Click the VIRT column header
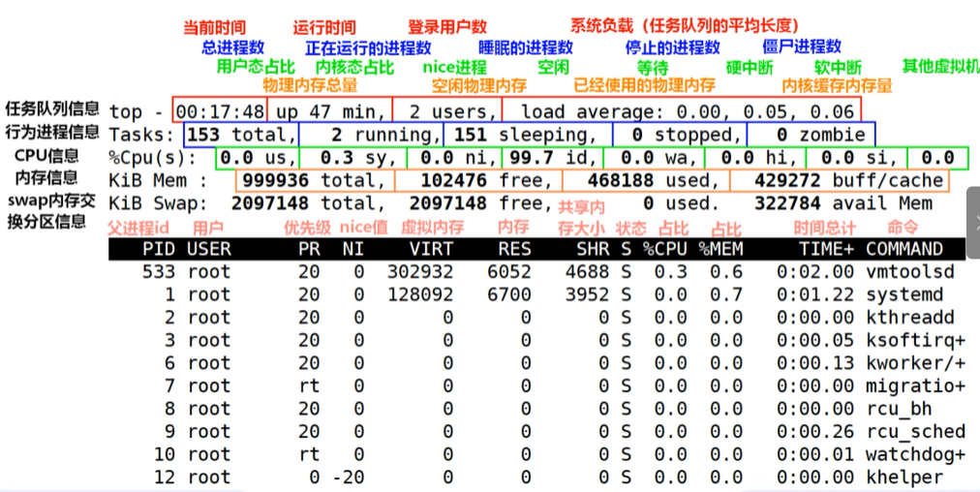Viewport: 980px width, 492px height. pos(431,249)
